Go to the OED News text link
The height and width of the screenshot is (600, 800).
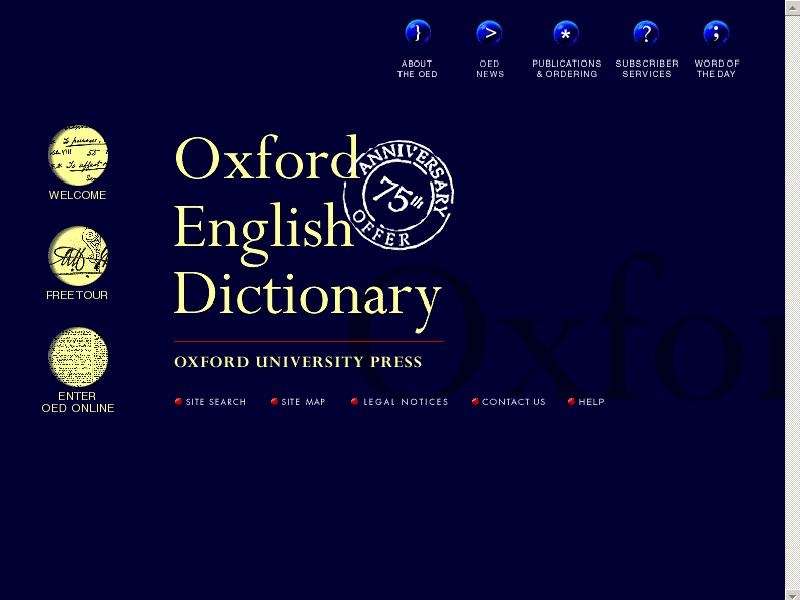[490, 69]
